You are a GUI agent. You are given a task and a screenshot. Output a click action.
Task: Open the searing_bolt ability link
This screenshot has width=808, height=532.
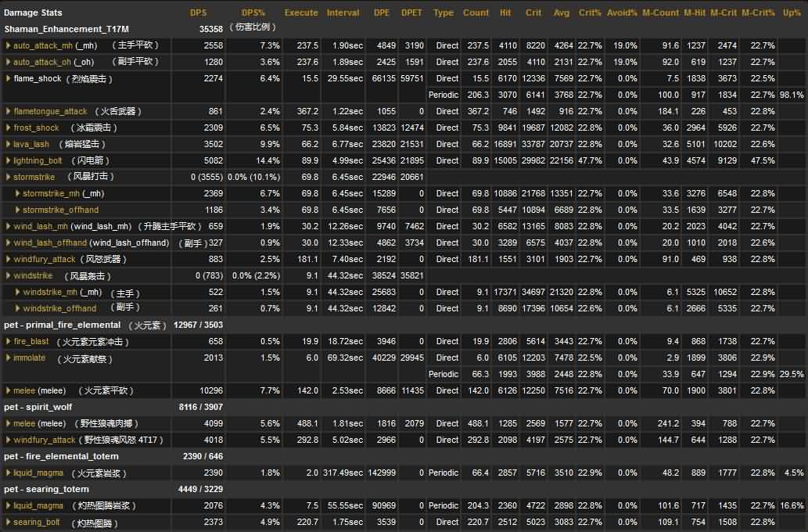coord(37,522)
